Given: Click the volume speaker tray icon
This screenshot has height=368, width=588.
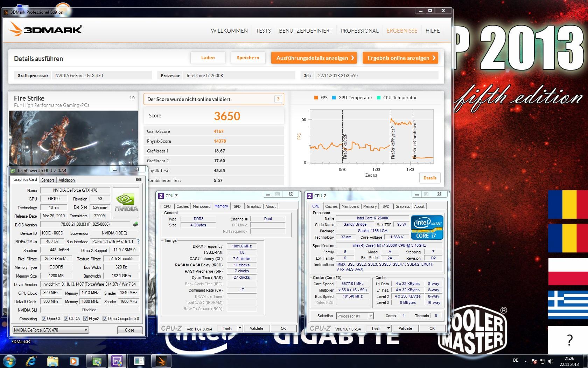Looking at the screenshot, I should click(x=551, y=361).
